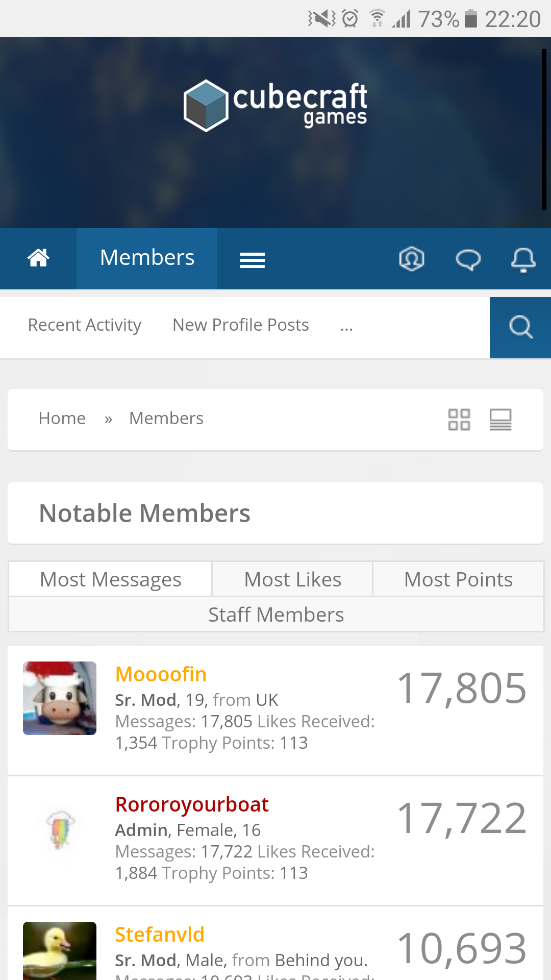Click the CubeCraft Games logo

coord(275,105)
